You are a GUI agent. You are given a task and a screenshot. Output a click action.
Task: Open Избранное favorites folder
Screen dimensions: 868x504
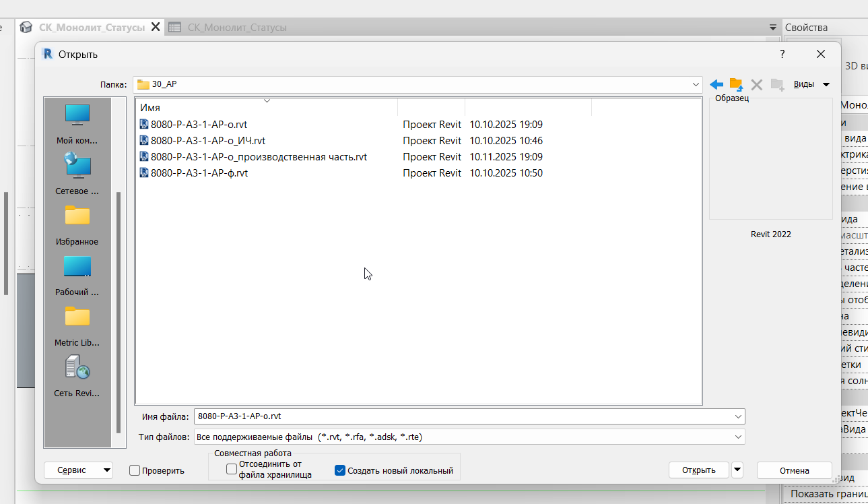coord(77,225)
